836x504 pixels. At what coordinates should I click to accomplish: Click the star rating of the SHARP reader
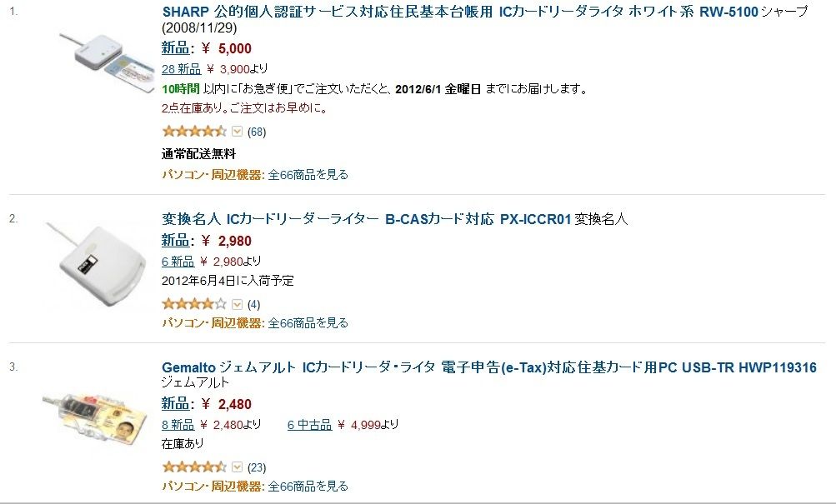point(194,131)
